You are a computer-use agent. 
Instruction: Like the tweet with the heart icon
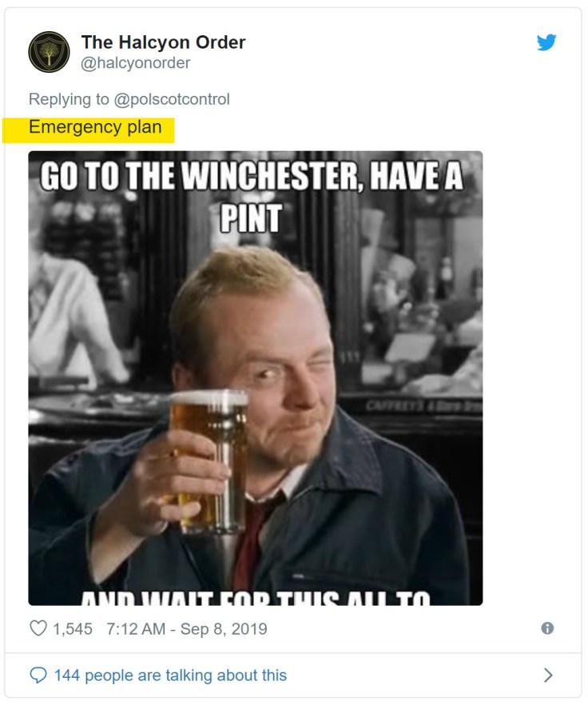(x=38, y=629)
